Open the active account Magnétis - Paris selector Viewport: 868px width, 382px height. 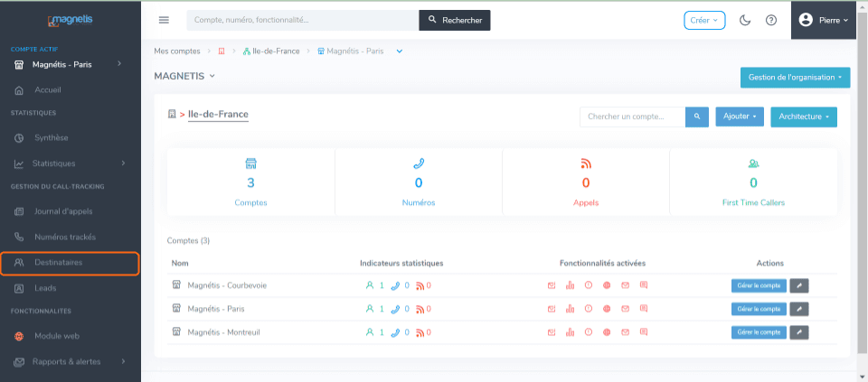click(71, 65)
